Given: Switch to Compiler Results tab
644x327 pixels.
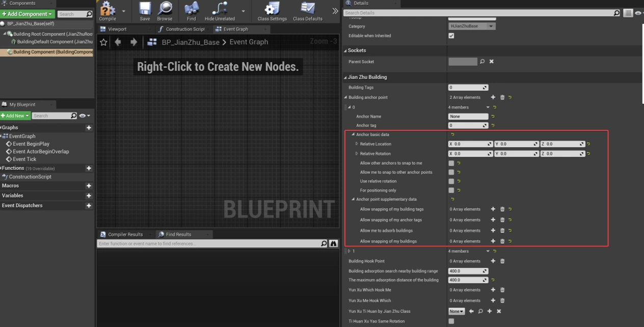Looking at the screenshot, I should [125, 234].
